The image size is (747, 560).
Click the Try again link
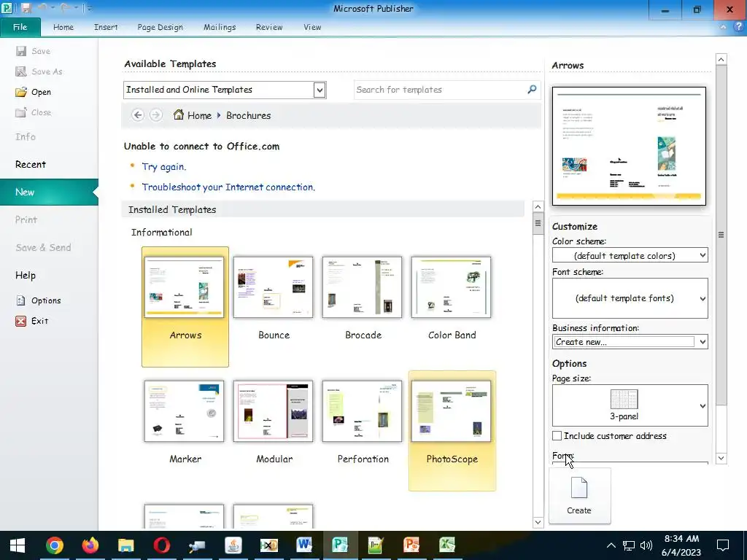click(x=164, y=167)
